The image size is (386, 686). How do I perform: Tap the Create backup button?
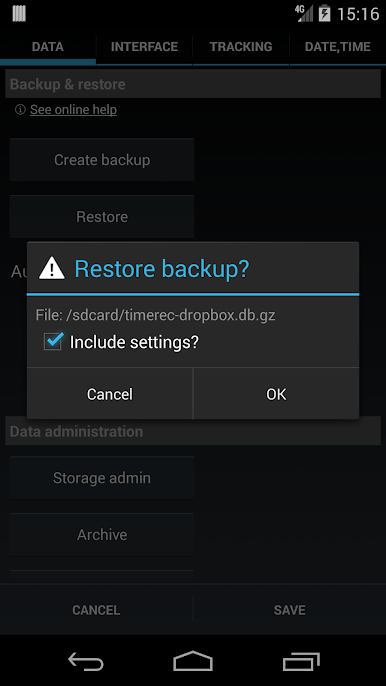coord(102,160)
